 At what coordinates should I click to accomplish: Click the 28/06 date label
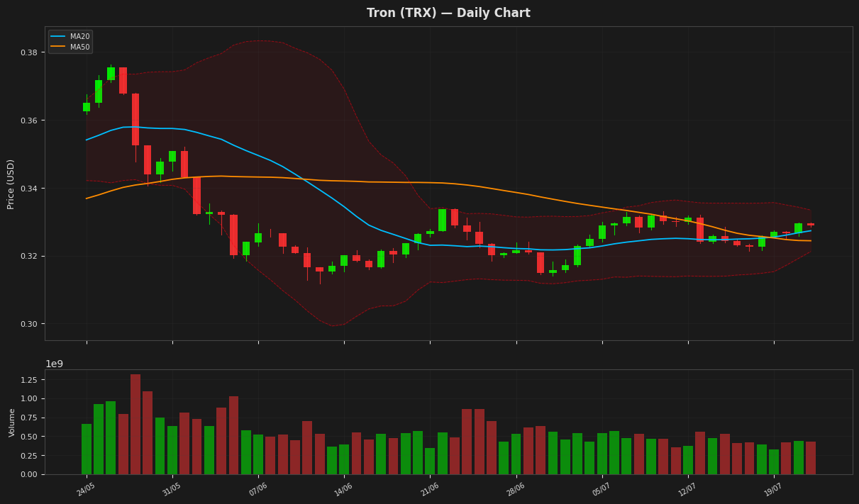516,490
